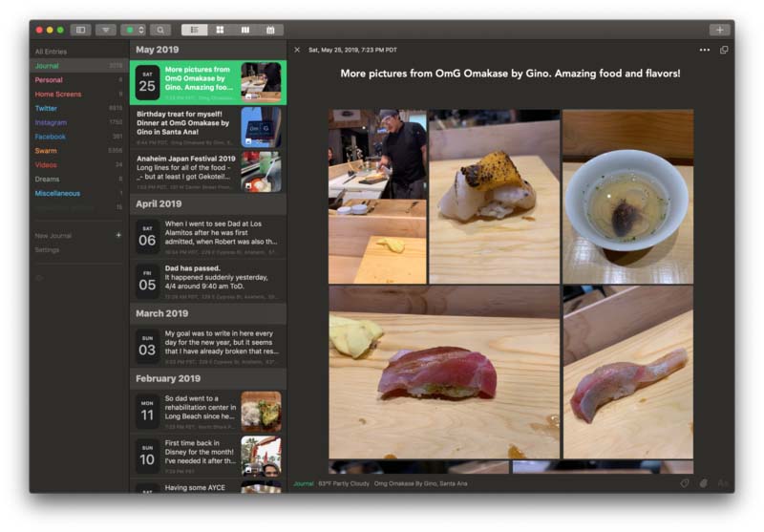Screen dimensions: 764x532
Task: Click the May 2019 section header
Action: (208, 50)
